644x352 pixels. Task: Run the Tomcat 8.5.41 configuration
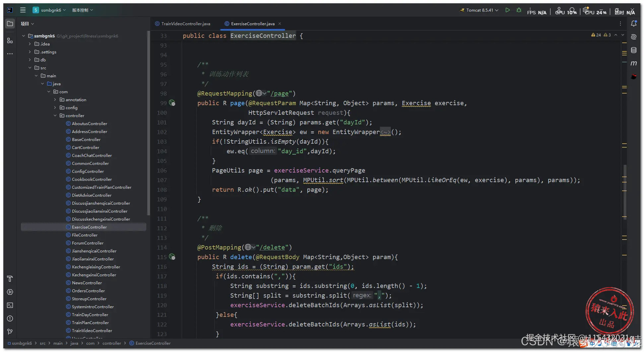[x=507, y=10]
